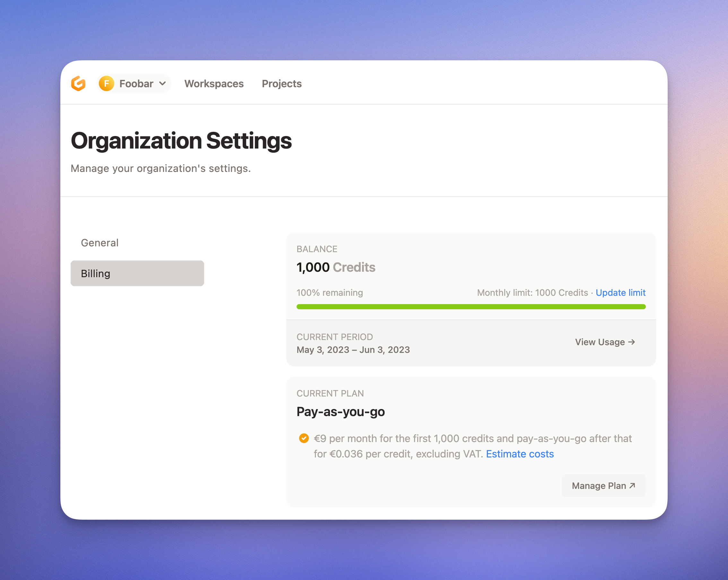
Task: Click the Update limit link
Action: click(x=620, y=293)
